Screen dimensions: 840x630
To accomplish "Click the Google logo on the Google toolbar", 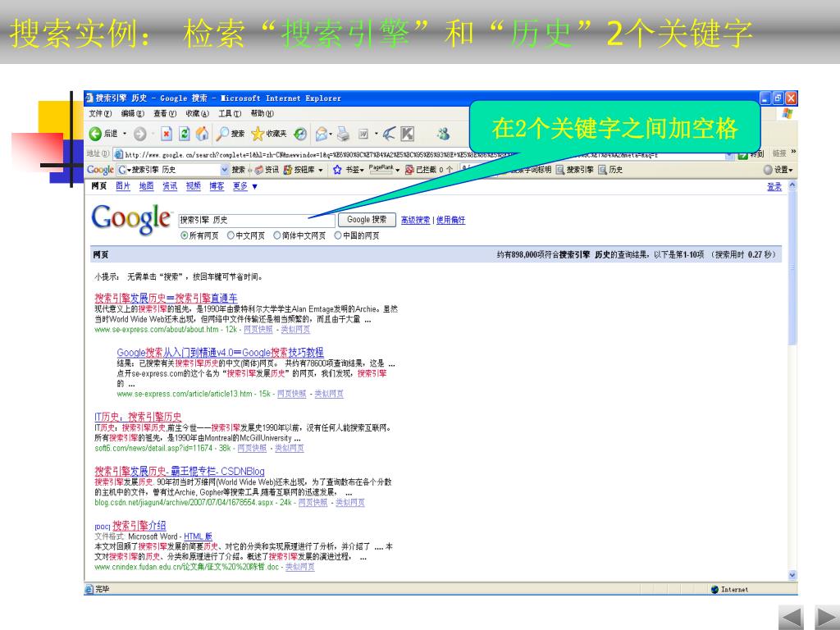I will pyautogui.click(x=100, y=170).
